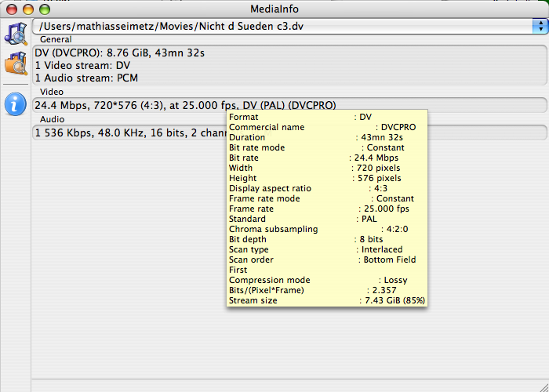Select the Stream size 7.43 GiB row

(x=327, y=300)
